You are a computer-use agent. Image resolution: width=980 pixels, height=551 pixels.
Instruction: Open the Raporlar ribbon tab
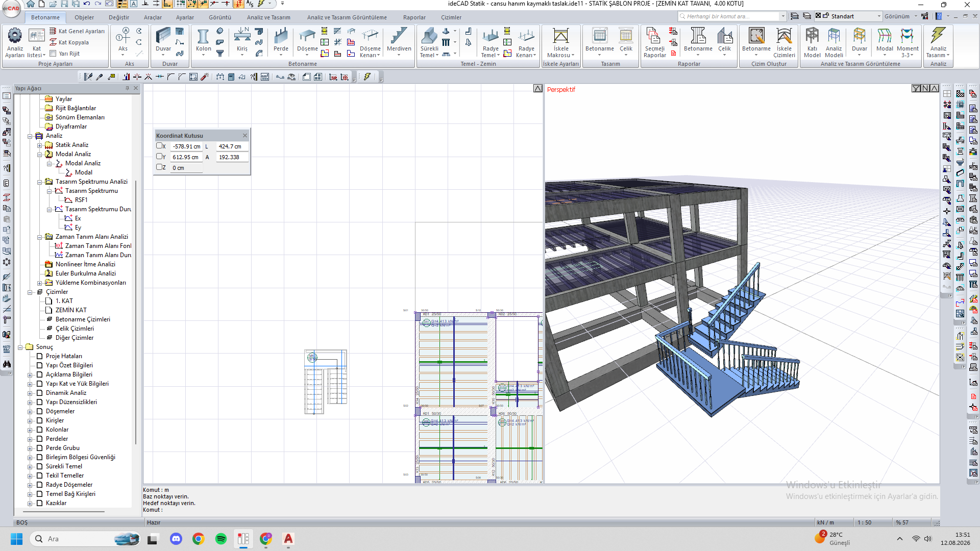414,17
